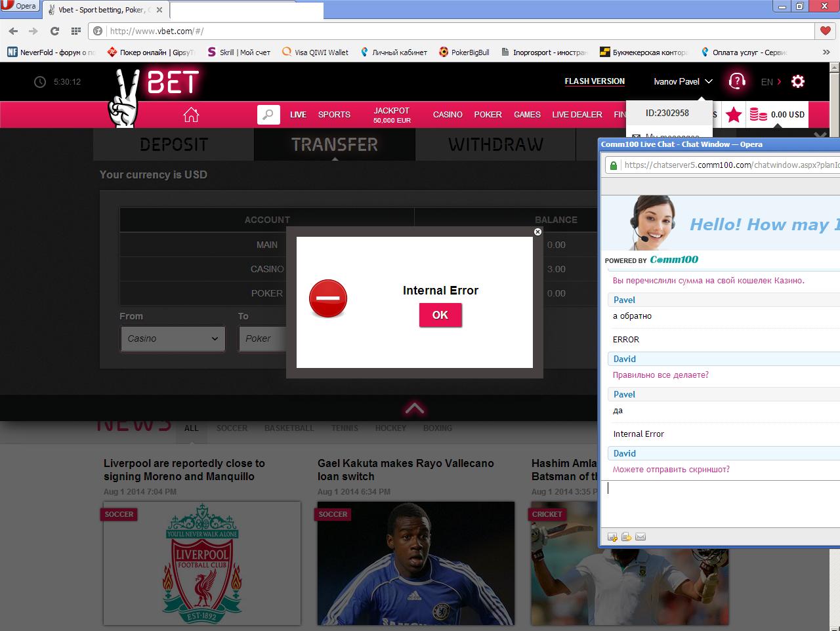Switch to the DEPOSIT tab
840x631 pixels.
[174, 144]
